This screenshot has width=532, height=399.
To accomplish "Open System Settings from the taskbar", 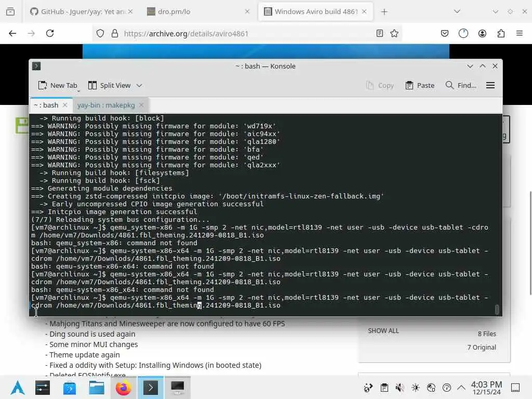I will pos(43,388).
